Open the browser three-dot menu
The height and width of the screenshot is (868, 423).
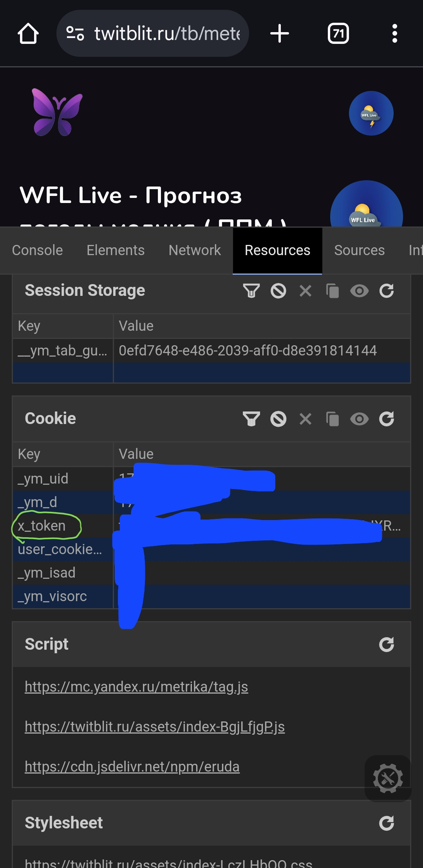click(394, 34)
